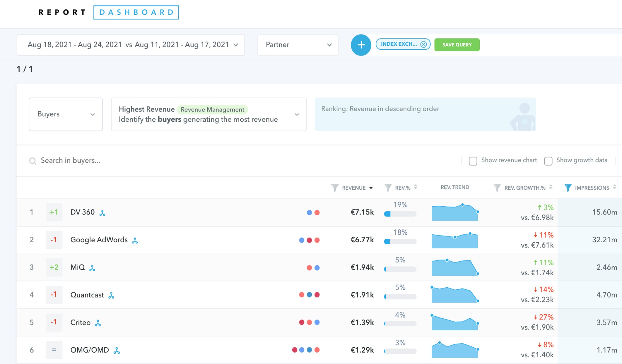Enable the Show revenue chart checkbox
622x364 pixels.
click(473, 161)
